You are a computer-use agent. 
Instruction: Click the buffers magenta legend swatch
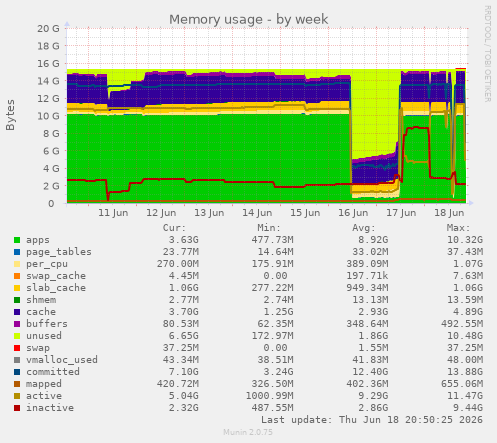pos(17,324)
